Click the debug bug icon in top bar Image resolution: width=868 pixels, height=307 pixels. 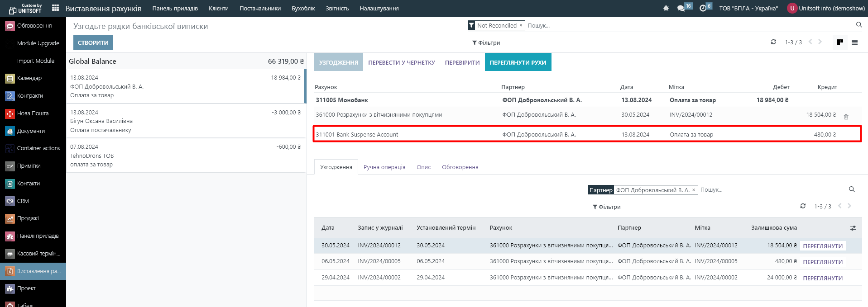666,8
